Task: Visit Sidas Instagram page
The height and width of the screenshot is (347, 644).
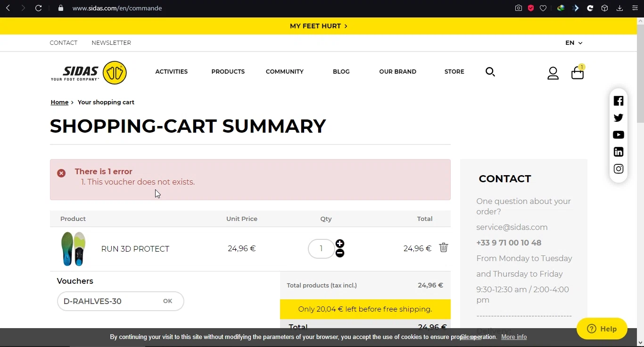Action: click(x=619, y=169)
